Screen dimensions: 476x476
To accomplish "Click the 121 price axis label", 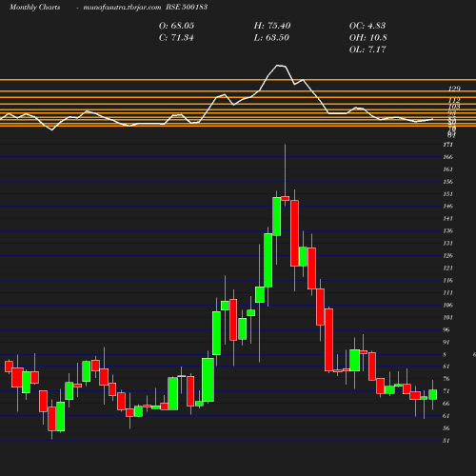I will pos(447,268).
